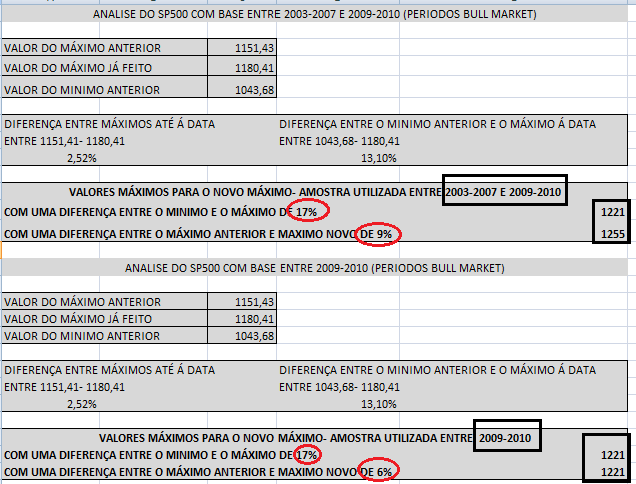Viewport: 636px width, 484px height.
Task: Select 1221 beside the 17% row, 2009-2010 sample
Action: (x=613, y=455)
